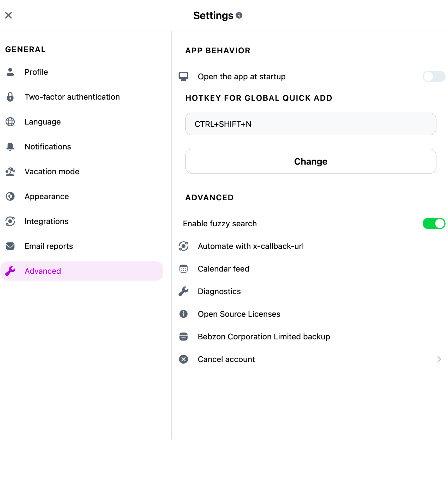
Task: Click the Two-factor authentication padlock icon
Action: click(10, 97)
